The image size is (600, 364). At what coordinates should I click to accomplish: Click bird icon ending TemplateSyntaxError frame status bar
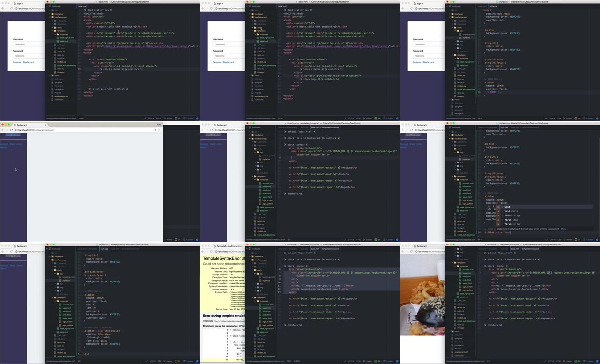(397, 361)
